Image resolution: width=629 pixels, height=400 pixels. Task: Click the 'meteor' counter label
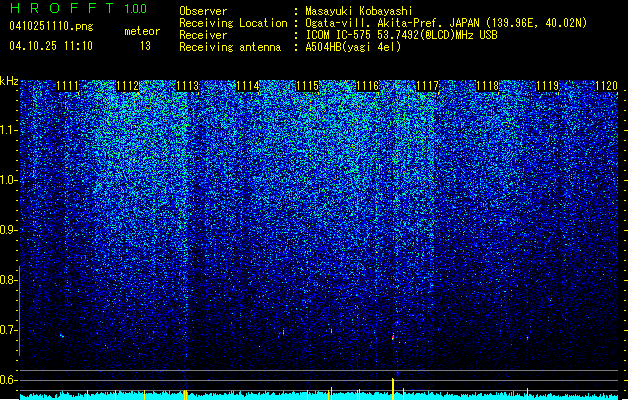coord(142,31)
